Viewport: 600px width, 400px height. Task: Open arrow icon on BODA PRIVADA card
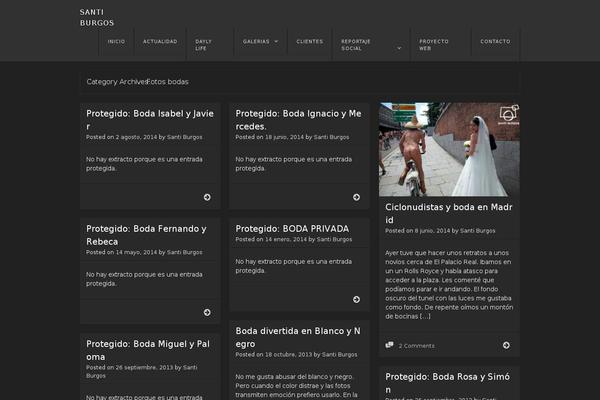(356, 299)
